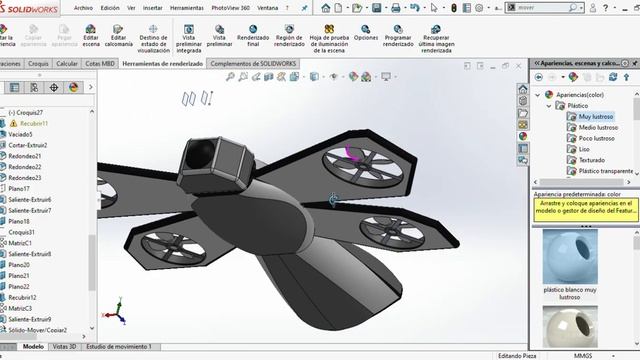
Task: Open the Open-file dropdown arrow
Action: [x=366, y=8]
